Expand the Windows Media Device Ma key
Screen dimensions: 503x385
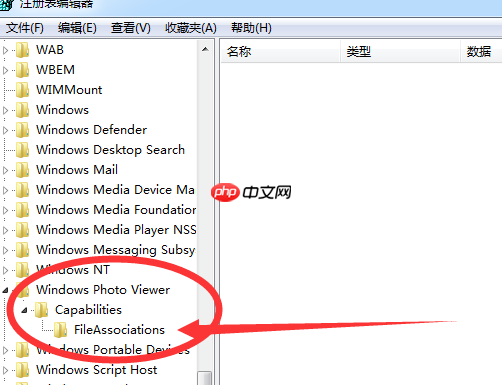tap(5, 190)
